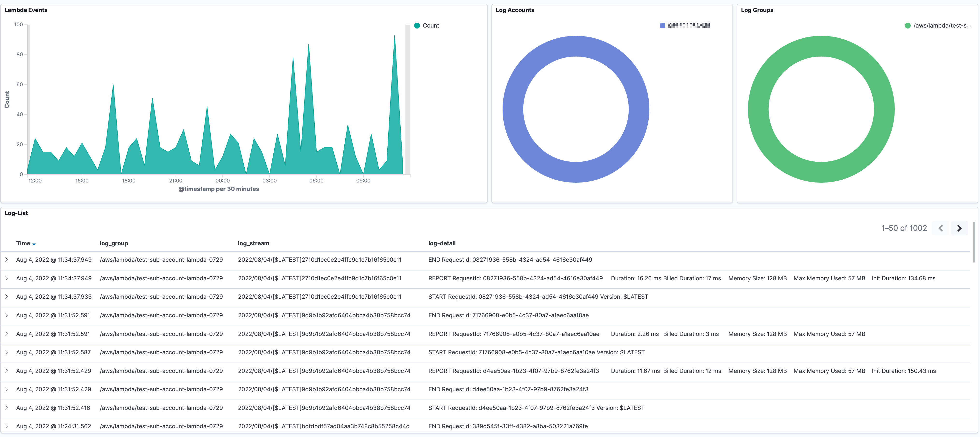Expand the log entry timestamped 11:24:31.562

[x=7, y=426]
